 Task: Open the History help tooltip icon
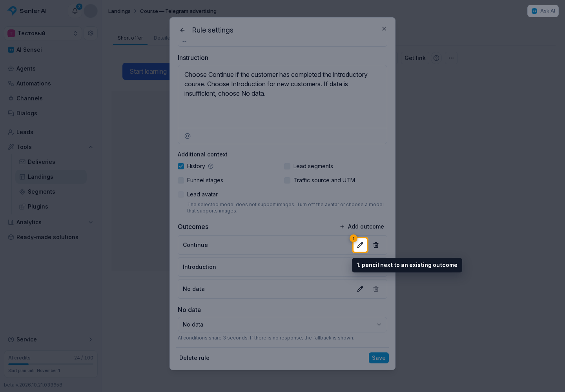pos(211,166)
